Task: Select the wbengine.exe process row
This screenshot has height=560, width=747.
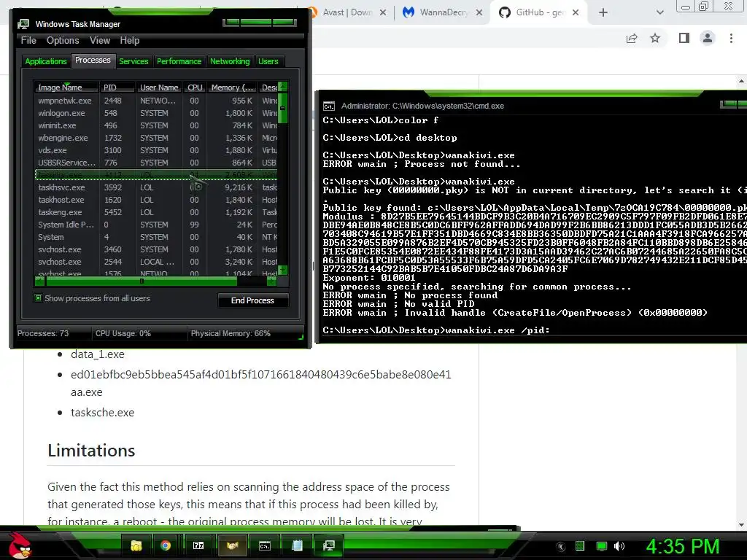Action: (x=156, y=138)
